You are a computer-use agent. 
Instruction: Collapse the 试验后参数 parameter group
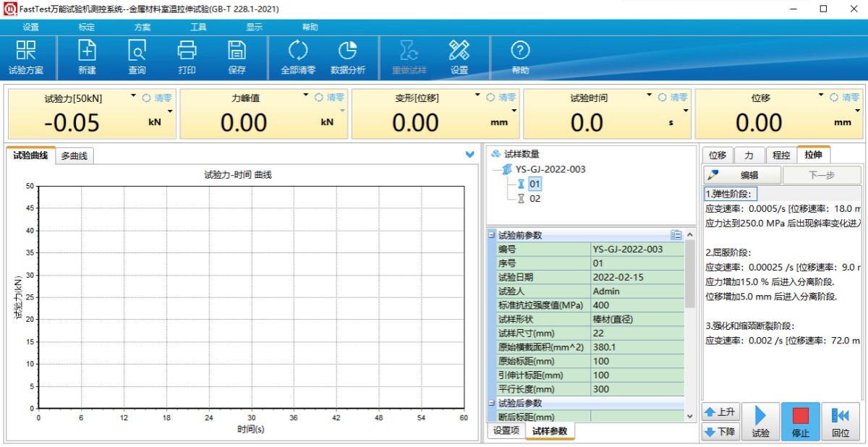492,403
